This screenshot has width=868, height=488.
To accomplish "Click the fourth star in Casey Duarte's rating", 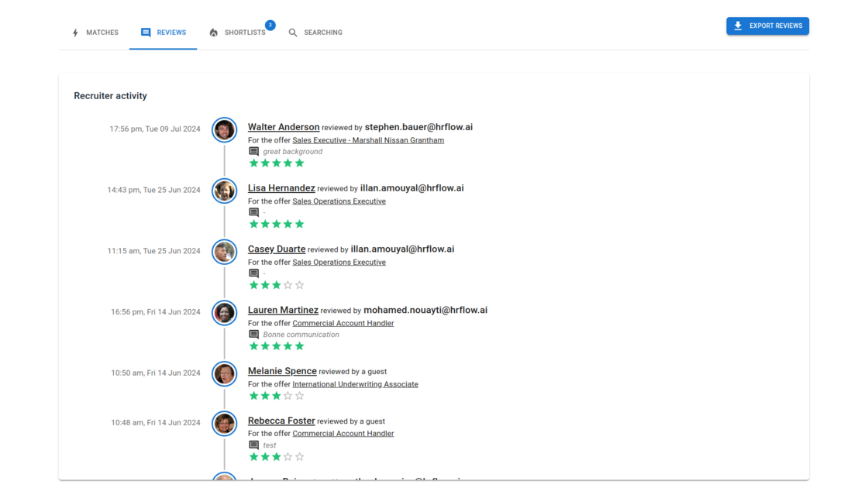I will (x=288, y=284).
